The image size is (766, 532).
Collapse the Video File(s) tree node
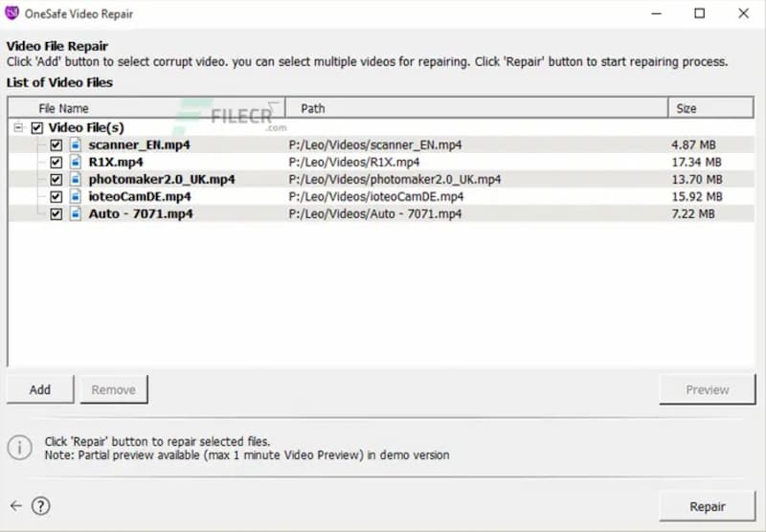tap(18, 128)
